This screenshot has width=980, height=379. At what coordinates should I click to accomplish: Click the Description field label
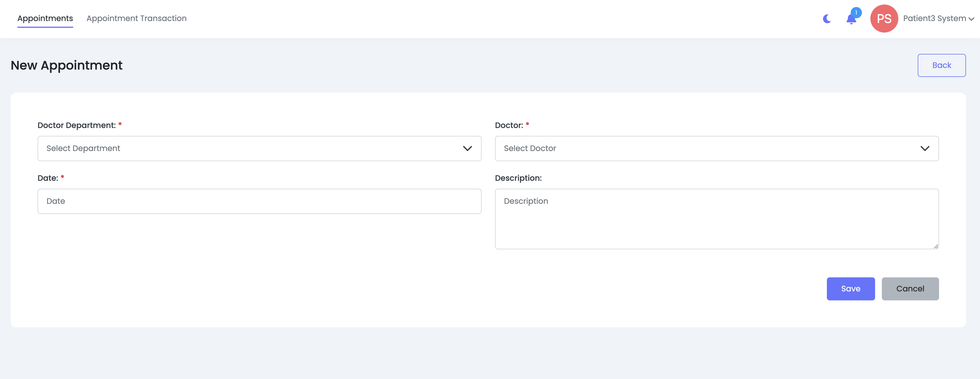pyautogui.click(x=518, y=178)
